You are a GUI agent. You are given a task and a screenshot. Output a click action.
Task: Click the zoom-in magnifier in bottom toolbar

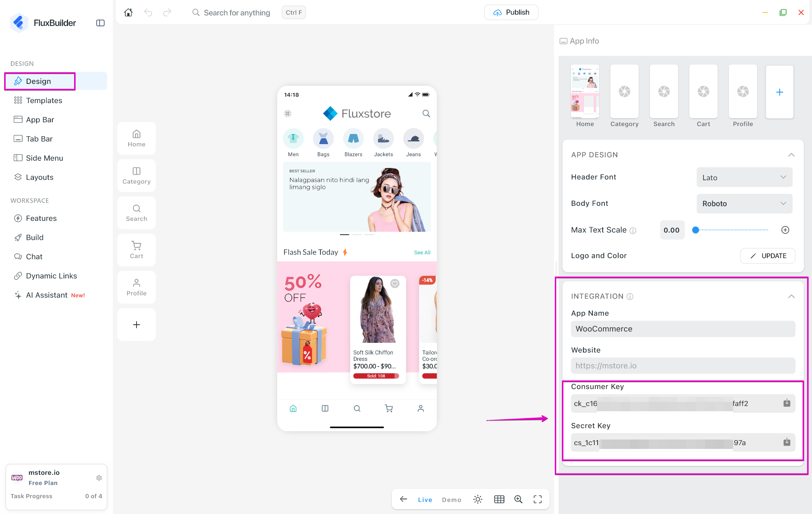[x=518, y=499]
